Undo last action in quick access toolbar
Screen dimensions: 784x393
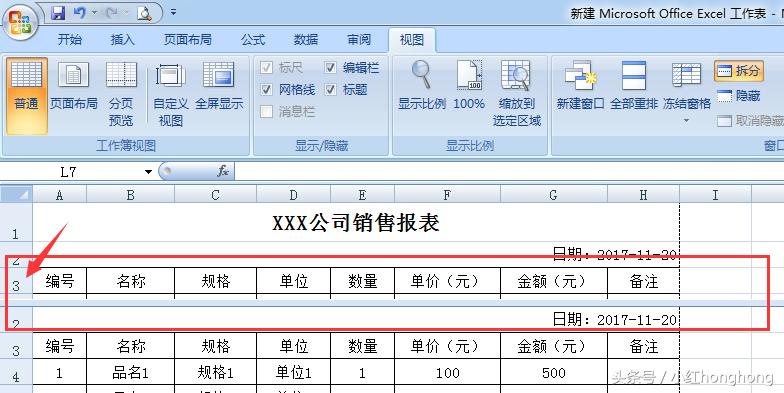click(79, 12)
